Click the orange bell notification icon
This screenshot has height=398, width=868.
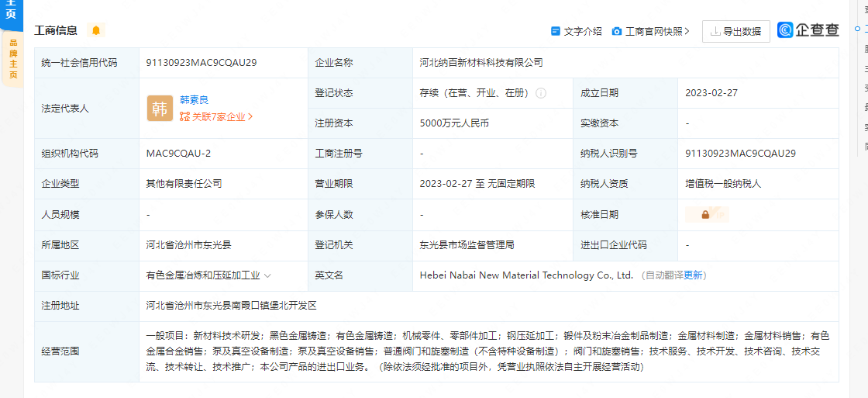click(x=96, y=30)
